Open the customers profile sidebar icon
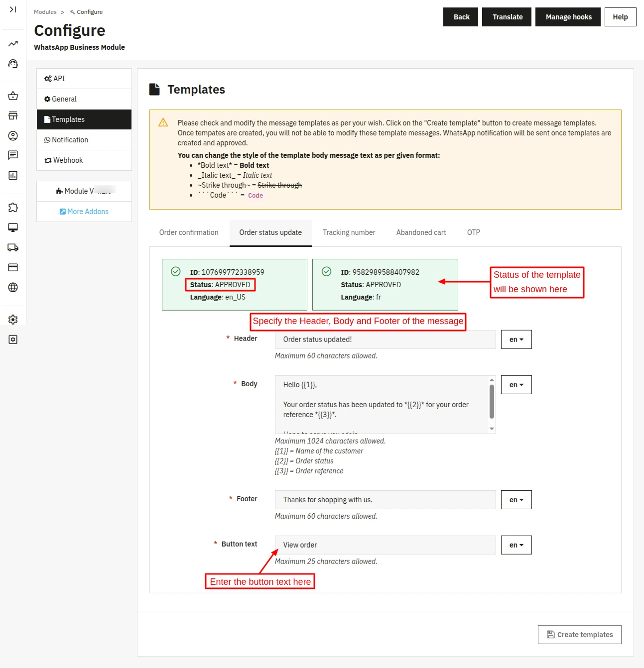This screenshot has width=644, height=668. click(x=13, y=135)
